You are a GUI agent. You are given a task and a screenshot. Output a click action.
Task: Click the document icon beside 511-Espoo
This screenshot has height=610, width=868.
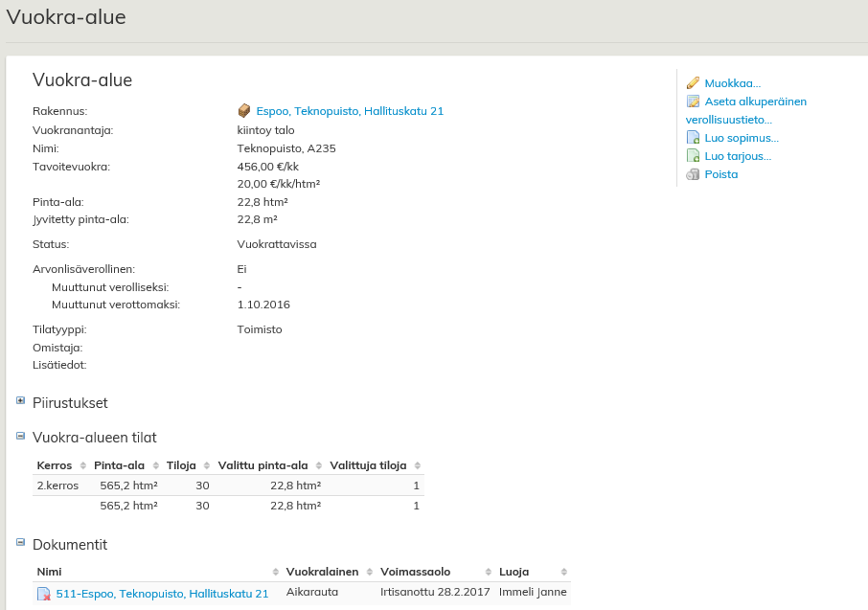[x=43, y=594]
